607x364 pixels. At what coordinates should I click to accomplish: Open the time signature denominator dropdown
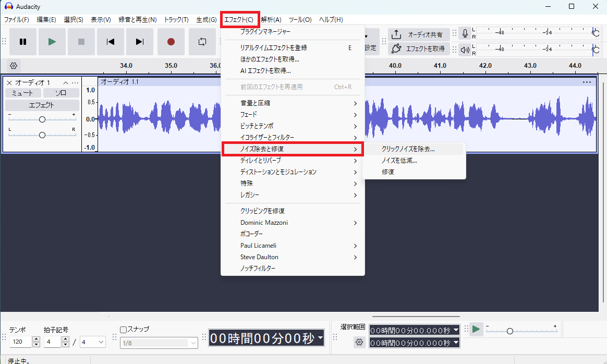click(x=93, y=342)
